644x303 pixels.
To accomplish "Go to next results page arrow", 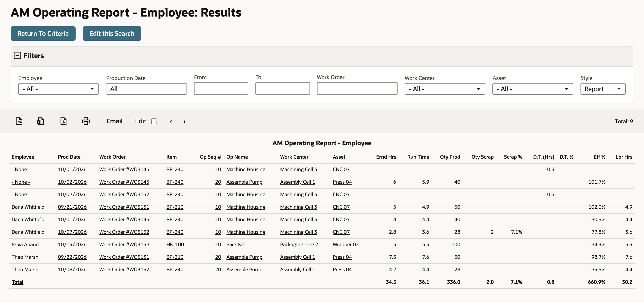I will tap(184, 121).
